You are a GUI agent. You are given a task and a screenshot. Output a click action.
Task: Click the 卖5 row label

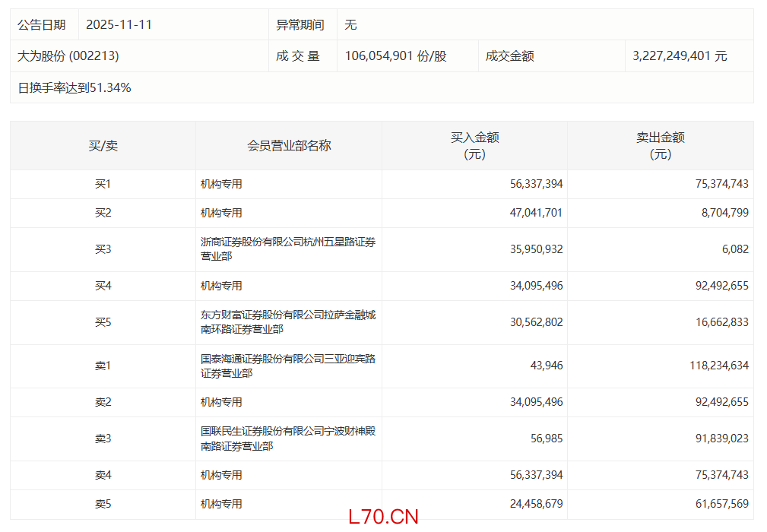pos(103,504)
